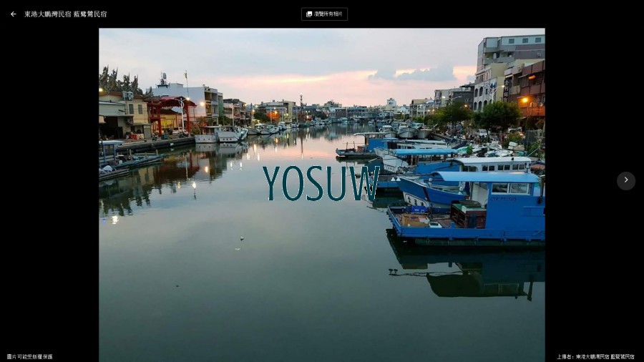Click the blue canopy roof of the boat
The height and width of the screenshot is (362, 644).
485,176
